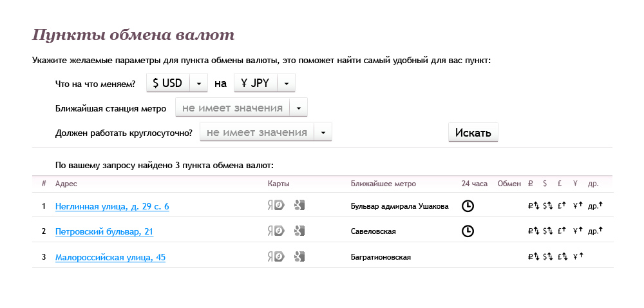Open Yandex map for Малороссийская улица

(276, 256)
